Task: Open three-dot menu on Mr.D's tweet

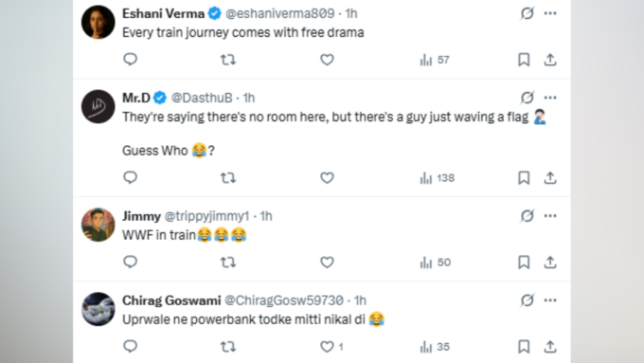Action: click(x=550, y=98)
